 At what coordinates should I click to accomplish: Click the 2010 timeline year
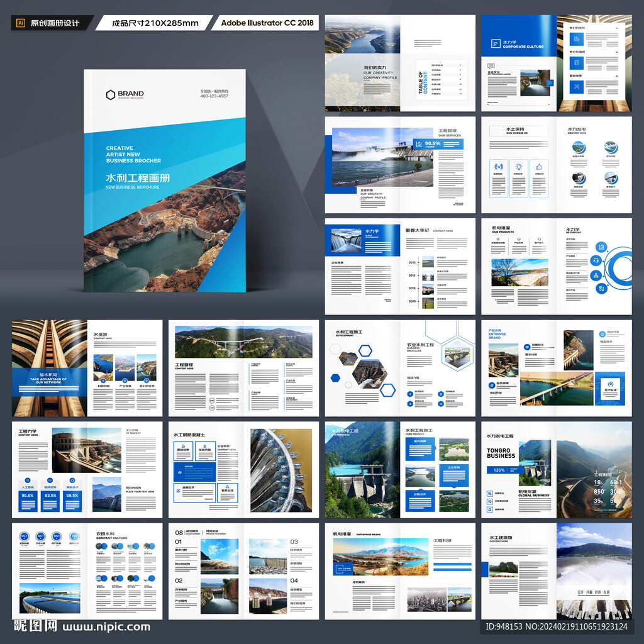coord(412,262)
